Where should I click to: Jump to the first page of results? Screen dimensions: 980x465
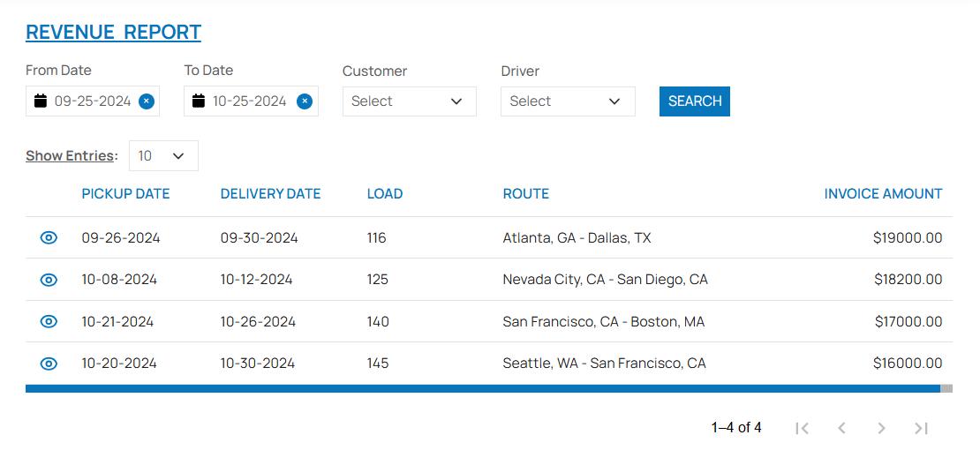[802, 428]
